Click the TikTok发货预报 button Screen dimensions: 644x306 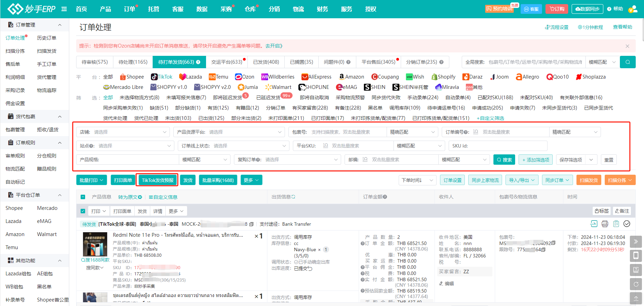[x=157, y=180]
